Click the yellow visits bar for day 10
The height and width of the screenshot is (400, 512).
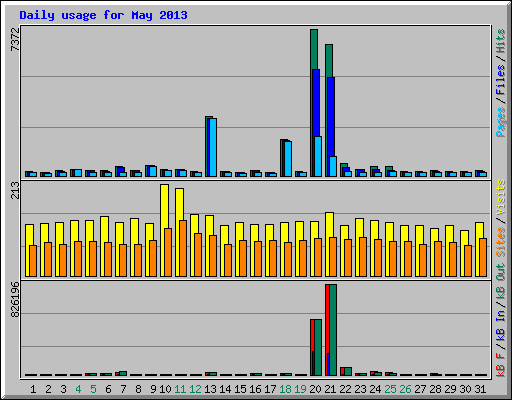click(164, 206)
